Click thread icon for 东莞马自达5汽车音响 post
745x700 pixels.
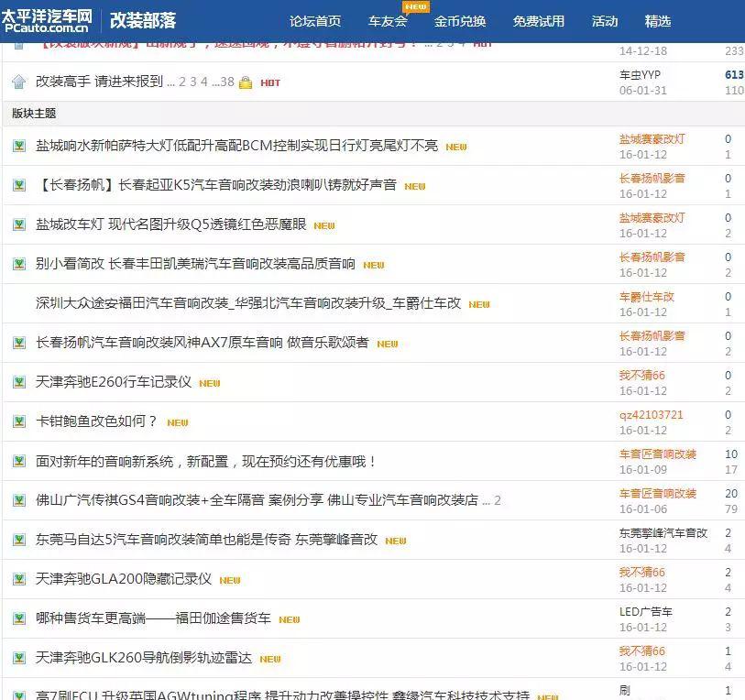(x=19, y=541)
